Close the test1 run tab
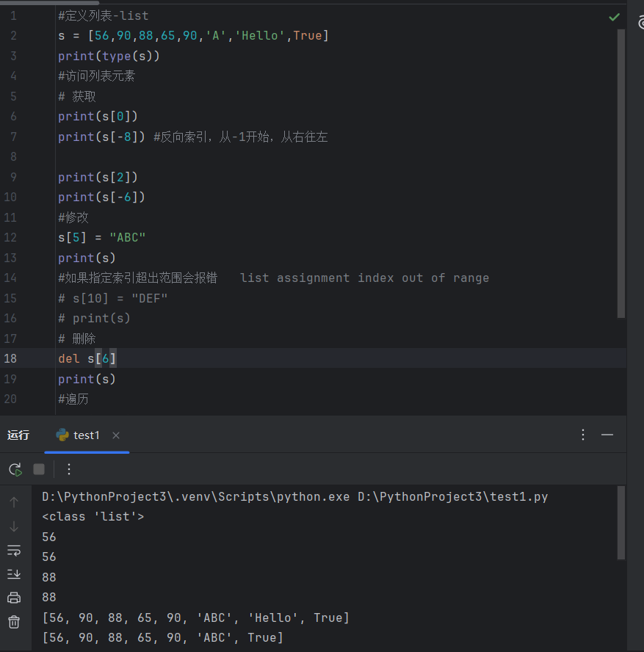The image size is (644, 652). tap(116, 435)
